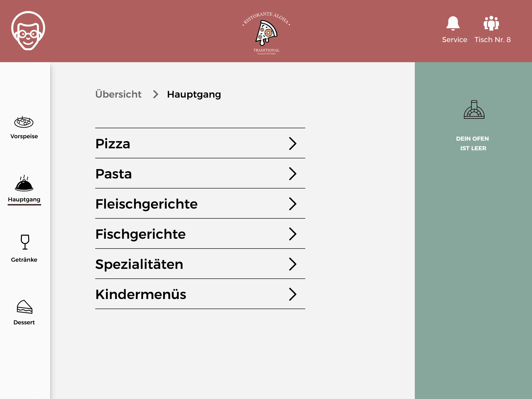Expand the Pasta category chevron
Viewport: 532px width, 399px height.
(293, 174)
